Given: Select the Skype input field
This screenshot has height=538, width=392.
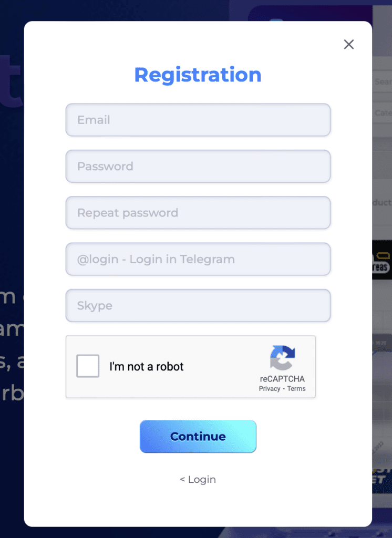Looking at the screenshot, I should click(x=198, y=305).
